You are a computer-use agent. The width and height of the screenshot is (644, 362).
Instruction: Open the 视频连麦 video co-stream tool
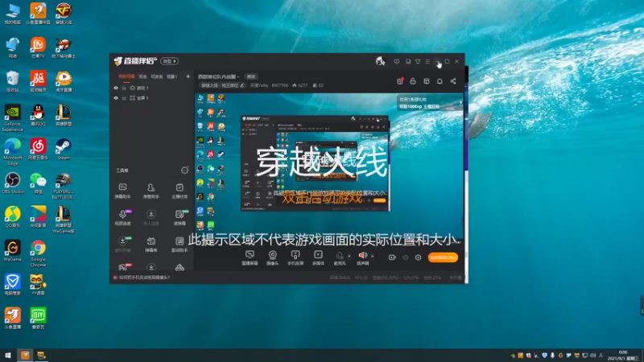(x=122, y=217)
